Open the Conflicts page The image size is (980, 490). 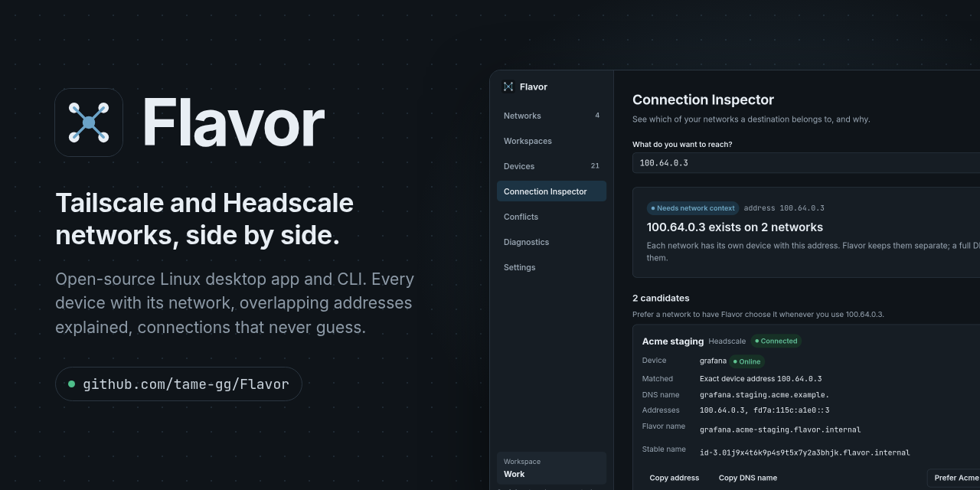pos(551,217)
